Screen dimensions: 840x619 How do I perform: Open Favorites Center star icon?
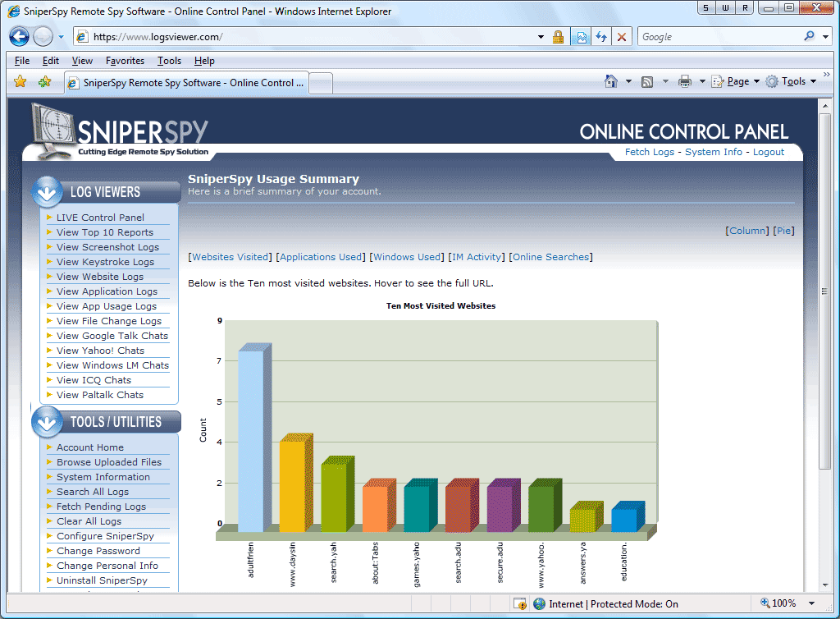point(21,81)
